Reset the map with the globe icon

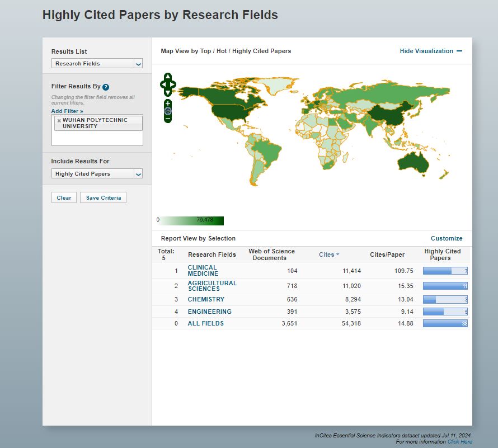pyautogui.click(x=168, y=111)
